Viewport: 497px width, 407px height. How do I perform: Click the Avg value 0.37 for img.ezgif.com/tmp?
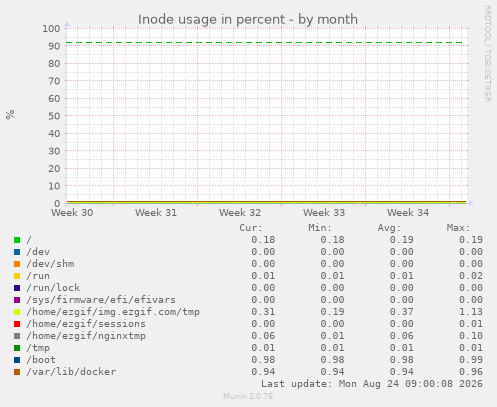point(401,312)
